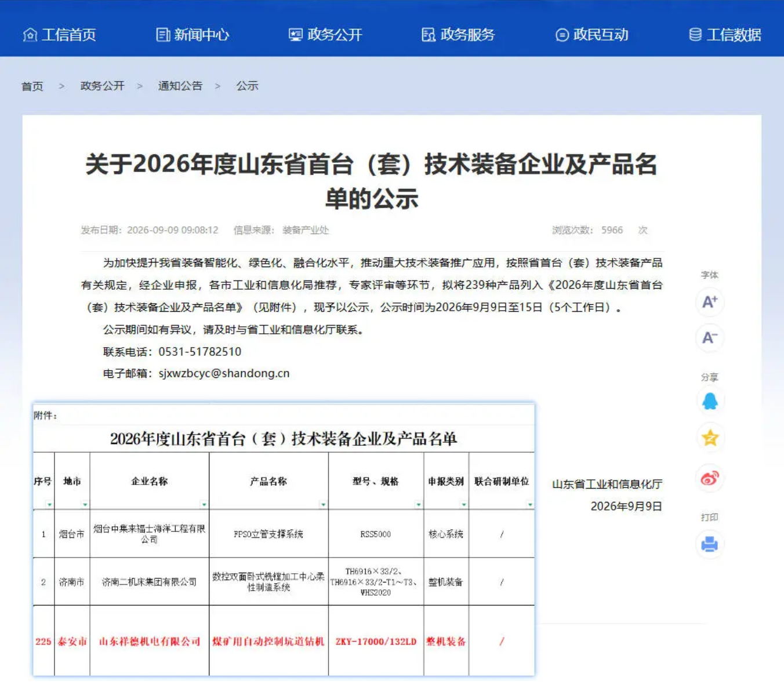Click the RSS5000 model cell

(x=376, y=534)
